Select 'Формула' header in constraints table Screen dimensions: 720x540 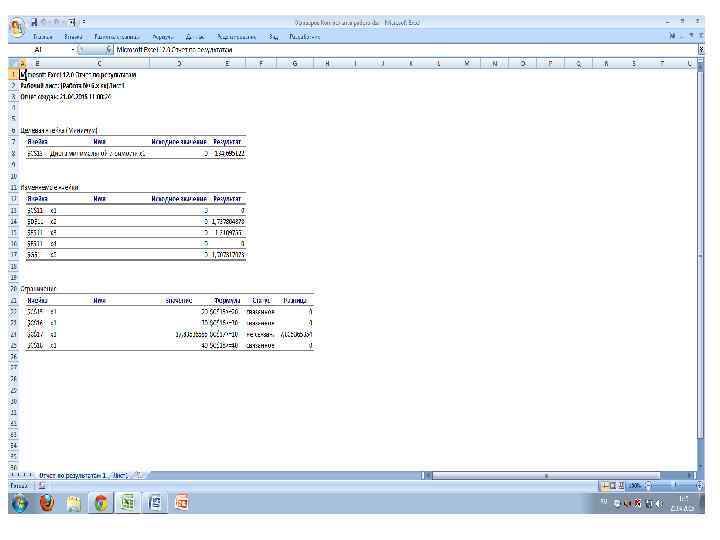point(227,300)
